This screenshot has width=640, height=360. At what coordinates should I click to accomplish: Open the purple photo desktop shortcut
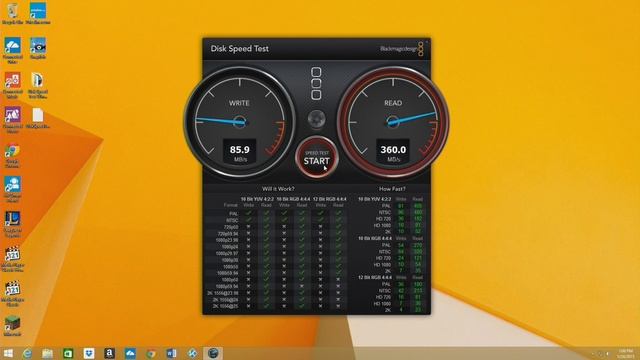click(12, 119)
